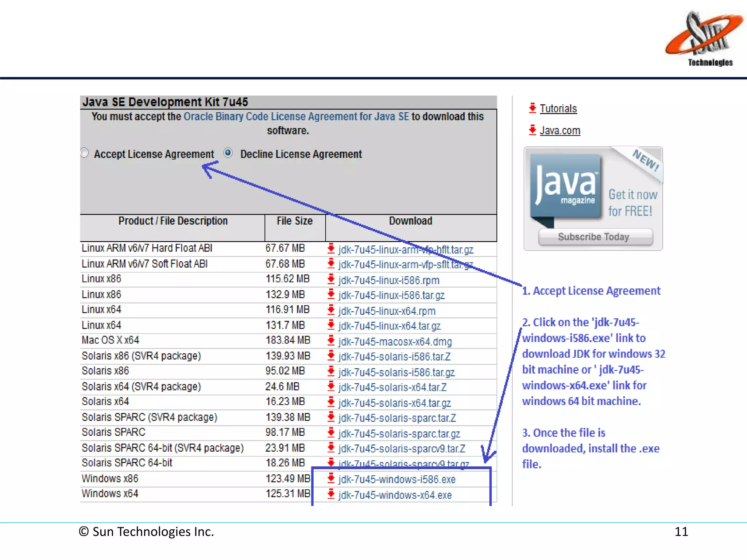The width and height of the screenshot is (747, 560).
Task: Click the Java magazine cover image
Action: click(x=565, y=186)
